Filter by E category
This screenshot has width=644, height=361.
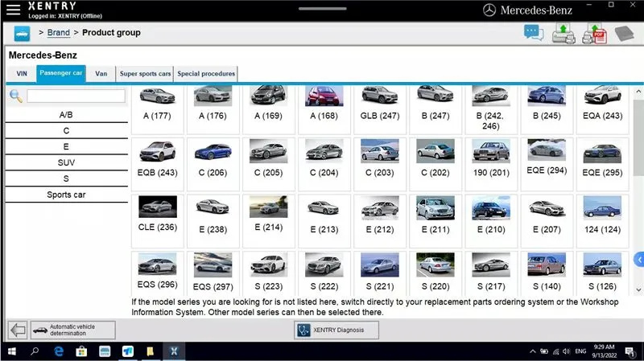click(66, 147)
